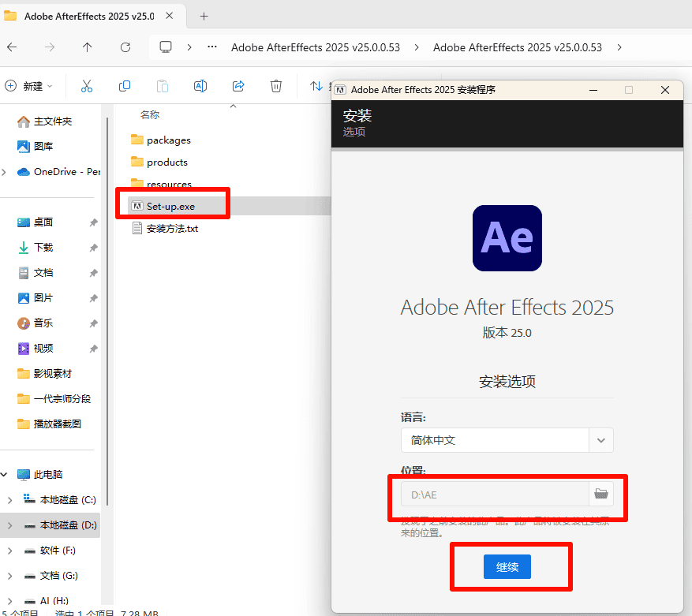
Task: Go up one folder level
Action: [x=88, y=47]
